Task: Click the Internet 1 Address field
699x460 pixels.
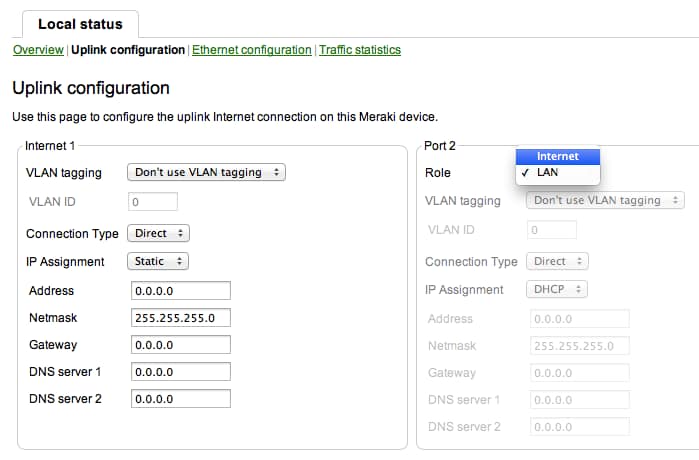Action: (181, 291)
